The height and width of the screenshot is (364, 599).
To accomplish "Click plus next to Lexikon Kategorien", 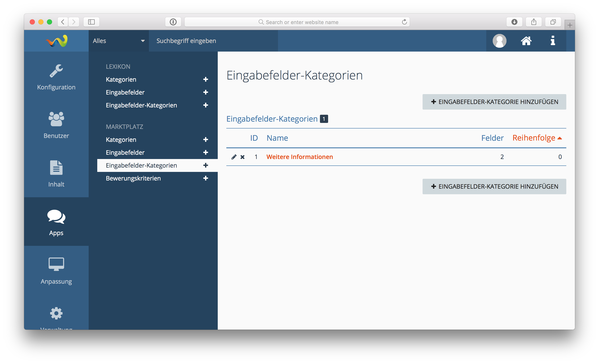I will coord(205,80).
